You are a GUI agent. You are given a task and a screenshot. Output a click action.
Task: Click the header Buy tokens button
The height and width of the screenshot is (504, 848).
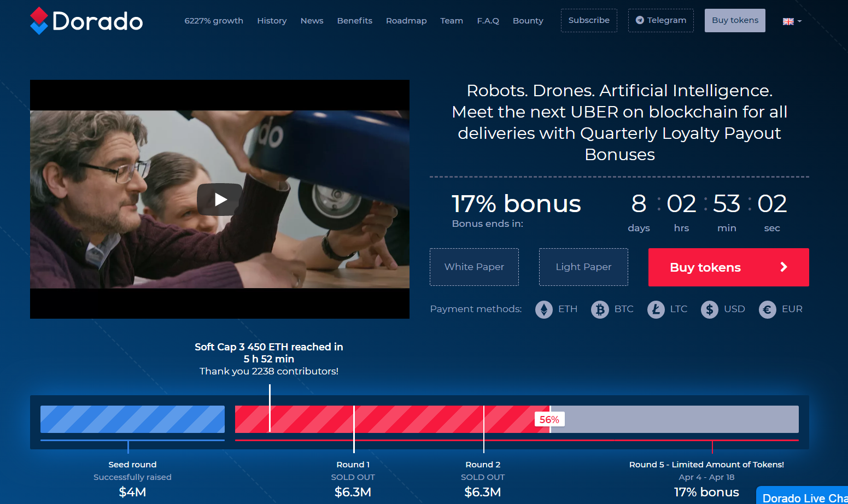pos(735,20)
